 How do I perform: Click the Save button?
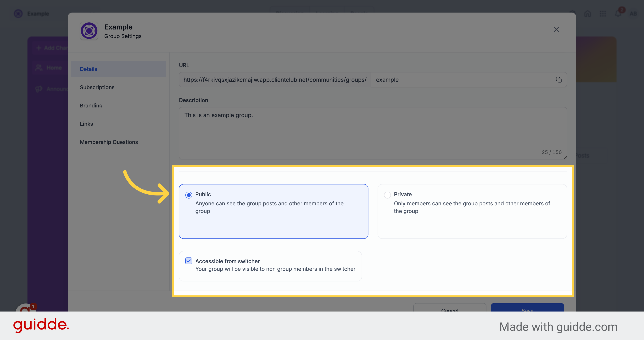pos(527,310)
